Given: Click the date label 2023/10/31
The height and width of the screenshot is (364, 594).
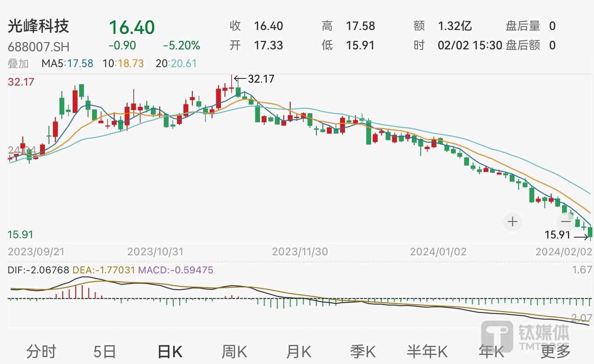Looking at the screenshot, I should tap(155, 252).
